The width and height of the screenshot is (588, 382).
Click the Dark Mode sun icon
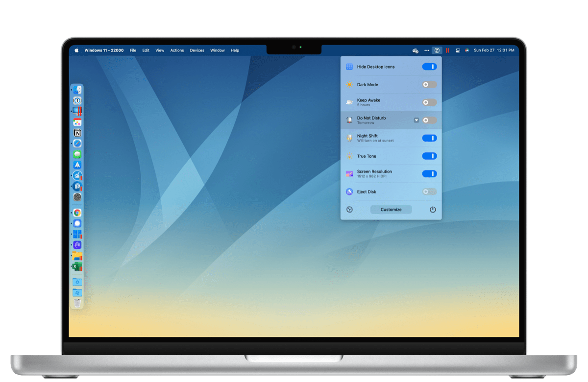pyautogui.click(x=349, y=85)
